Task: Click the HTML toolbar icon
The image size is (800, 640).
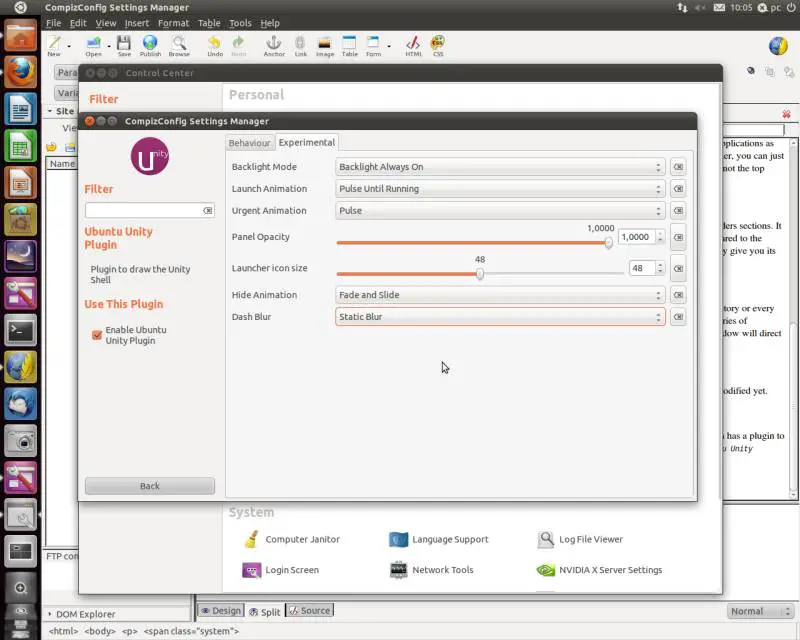Action: 413,45
